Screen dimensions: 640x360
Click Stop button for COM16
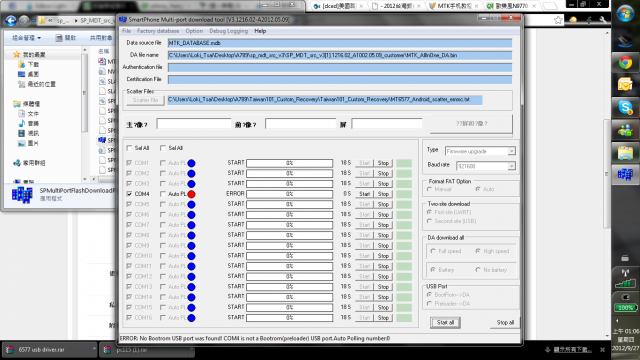pyautogui.click(x=383, y=318)
